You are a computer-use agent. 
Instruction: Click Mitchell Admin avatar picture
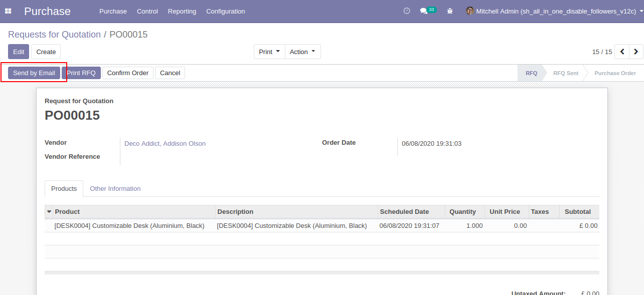470,11
